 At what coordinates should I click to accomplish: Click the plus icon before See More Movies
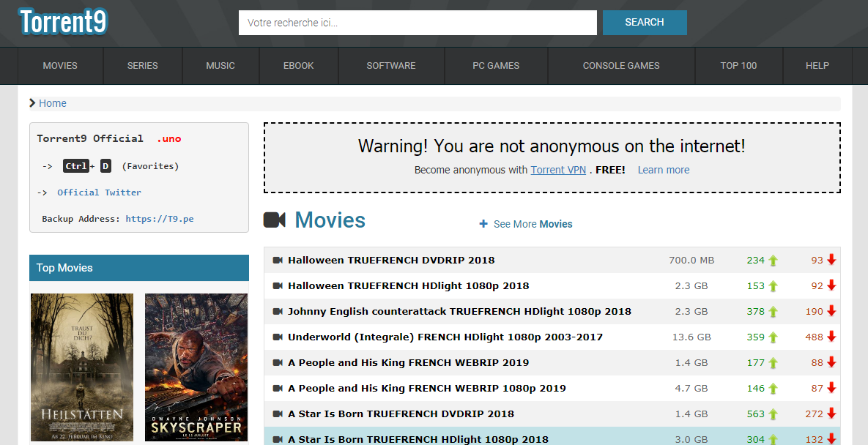(x=483, y=224)
